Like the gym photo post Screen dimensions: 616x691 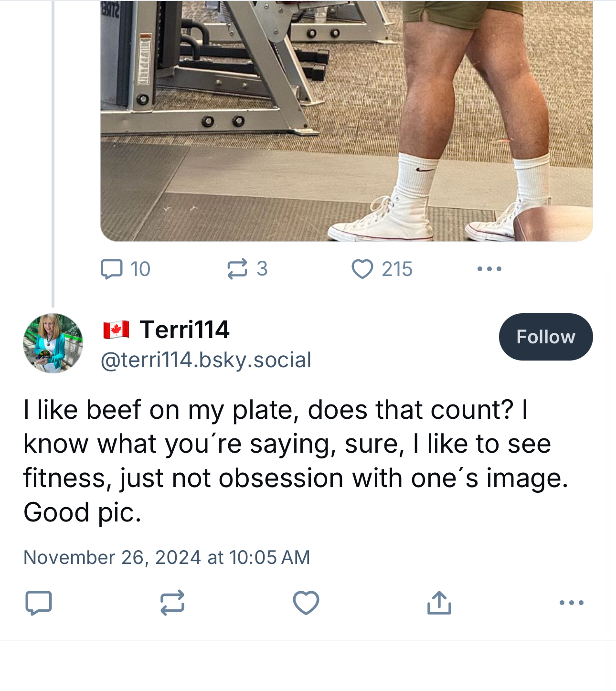click(x=362, y=269)
